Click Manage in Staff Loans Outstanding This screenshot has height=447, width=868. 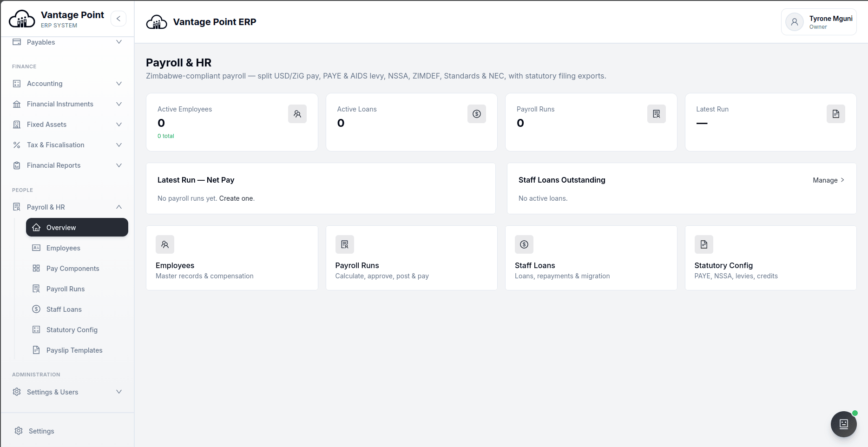coord(829,180)
